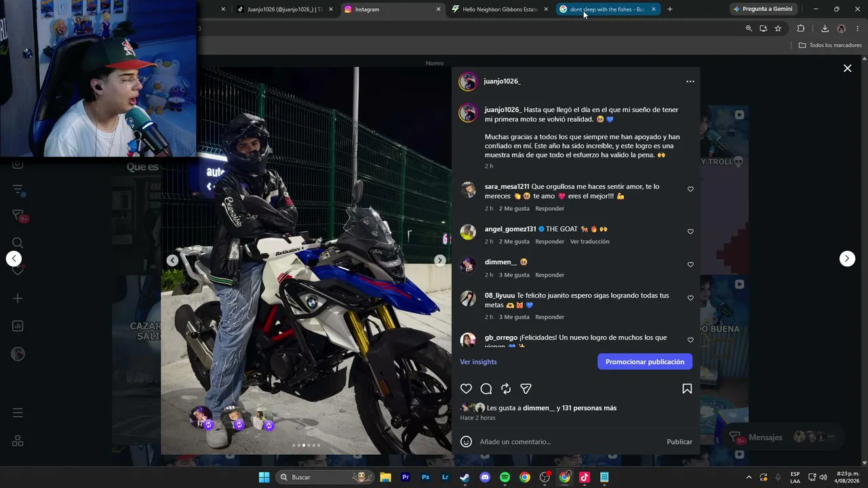View '131 personas más' who liked the post
Image resolution: width=868 pixels, height=488 pixels.
[589, 408]
